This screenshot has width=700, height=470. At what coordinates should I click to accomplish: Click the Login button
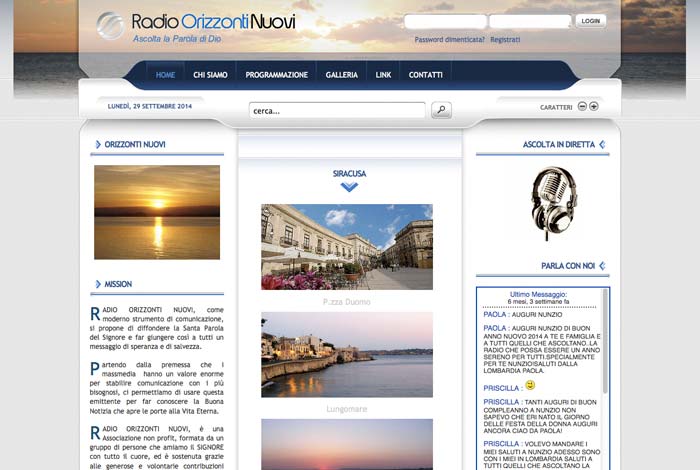[591, 21]
